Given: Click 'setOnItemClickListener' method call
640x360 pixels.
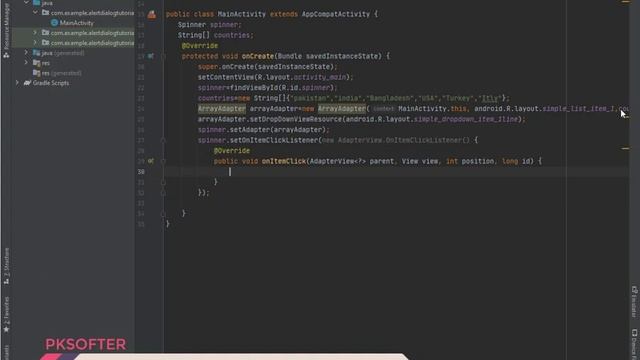Looking at the screenshot, I should tap(274, 140).
